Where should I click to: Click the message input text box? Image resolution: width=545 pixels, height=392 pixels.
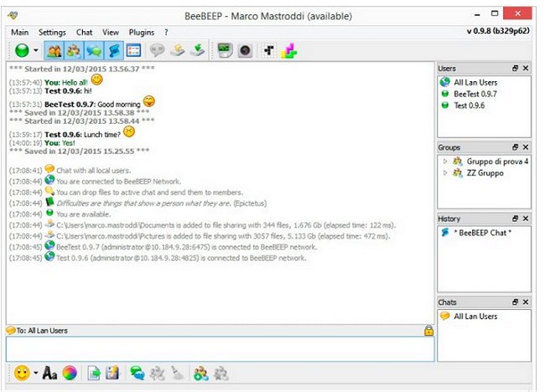[220, 349]
